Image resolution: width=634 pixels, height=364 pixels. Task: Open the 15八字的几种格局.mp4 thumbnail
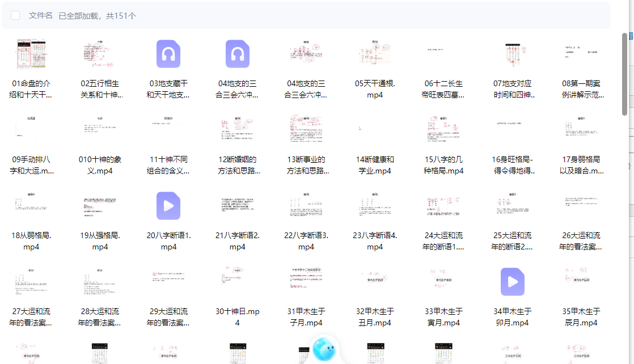(443, 130)
